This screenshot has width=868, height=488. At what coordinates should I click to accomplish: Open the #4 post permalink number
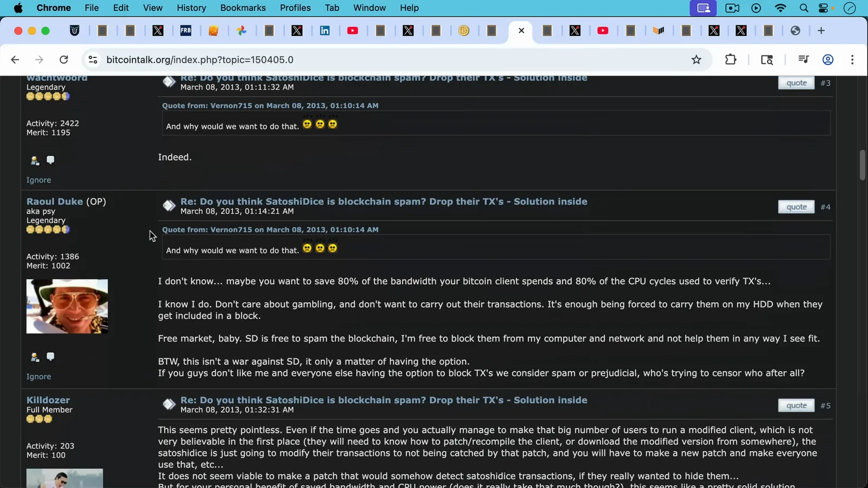click(x=825, y=207)
